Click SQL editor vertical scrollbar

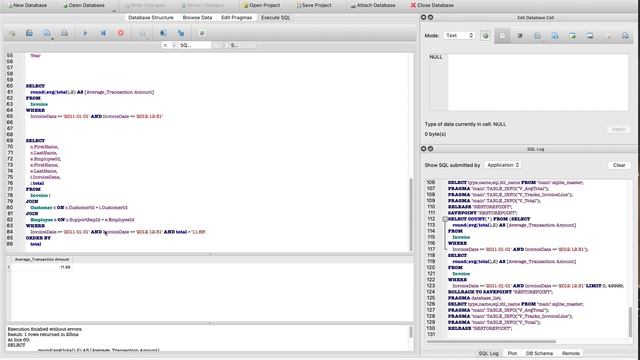411,214
